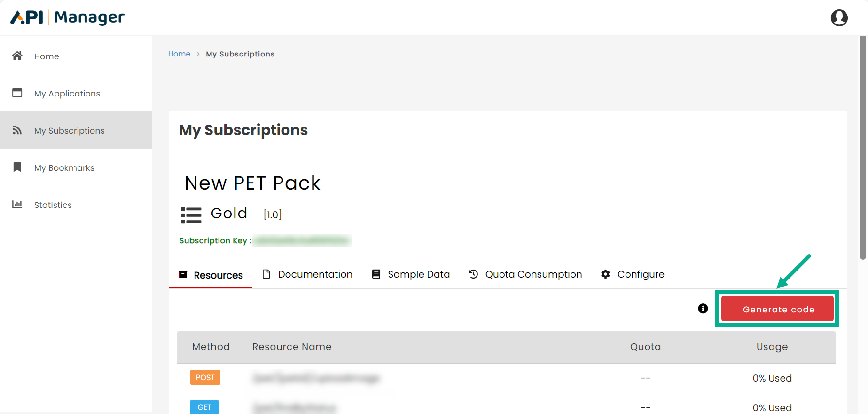The image size is (868, 414).
Task: Switch to the Documentation tab
Action: tap(307, 274)
